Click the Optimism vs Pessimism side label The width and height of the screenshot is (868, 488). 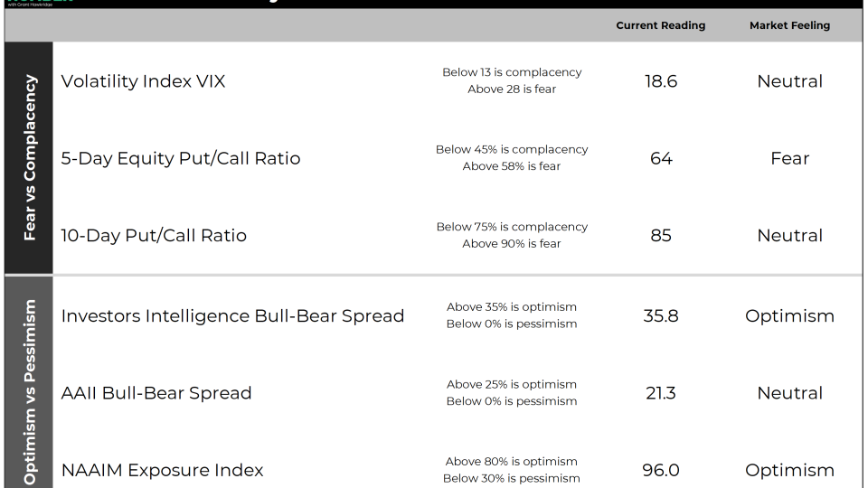[x=30, y=389]
